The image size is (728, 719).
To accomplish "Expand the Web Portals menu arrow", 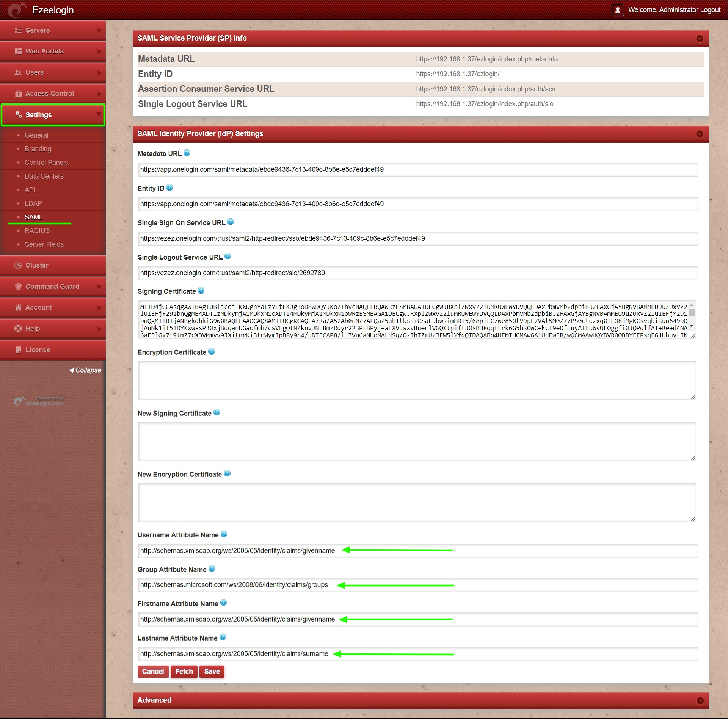I will (x=99, y=51).
